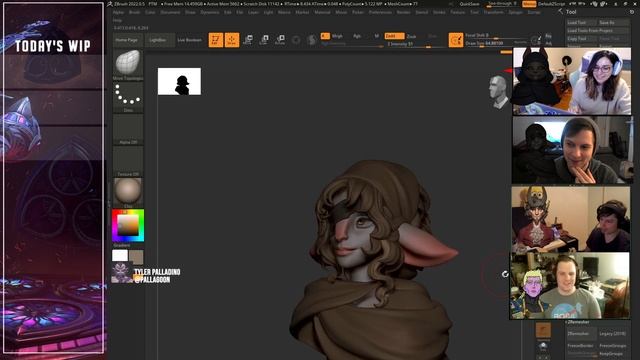This screenshot has width=640, height=360.
Task: Open the Home Page button
Action: click(127, 40)
